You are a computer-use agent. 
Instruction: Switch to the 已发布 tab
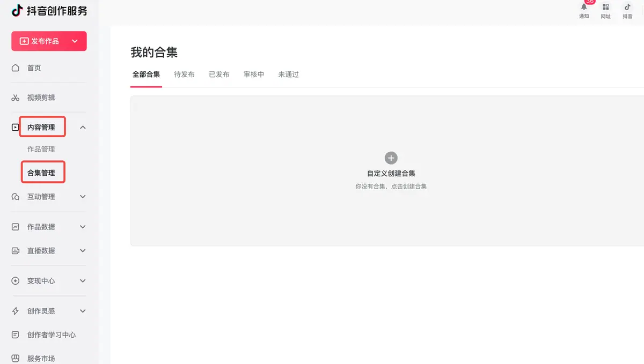tap(219, 75)
